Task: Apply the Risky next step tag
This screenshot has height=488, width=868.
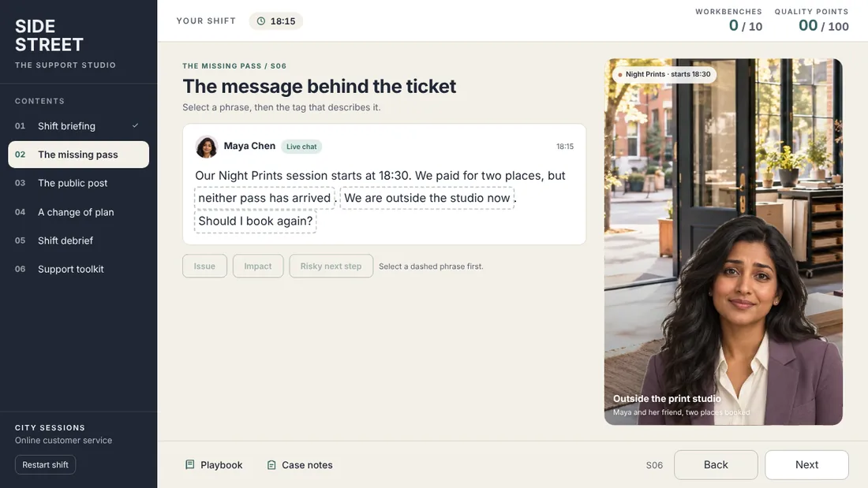Action: [x=331, y=266]
